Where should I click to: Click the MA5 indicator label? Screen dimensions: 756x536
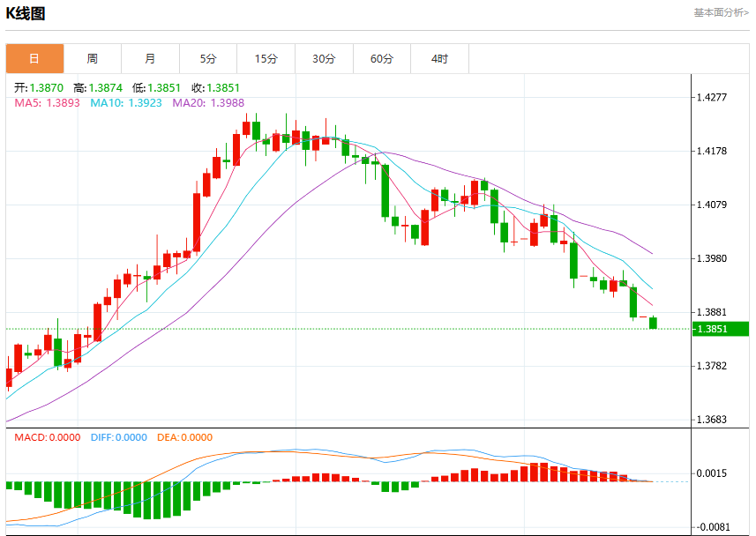[x=48, y=102]
